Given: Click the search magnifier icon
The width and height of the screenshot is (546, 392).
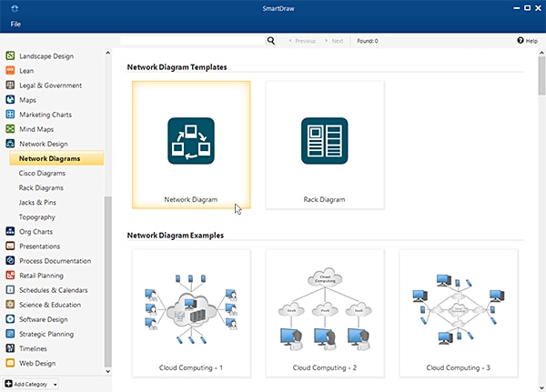Looking at the screenshot, I should tap(271, 41).
